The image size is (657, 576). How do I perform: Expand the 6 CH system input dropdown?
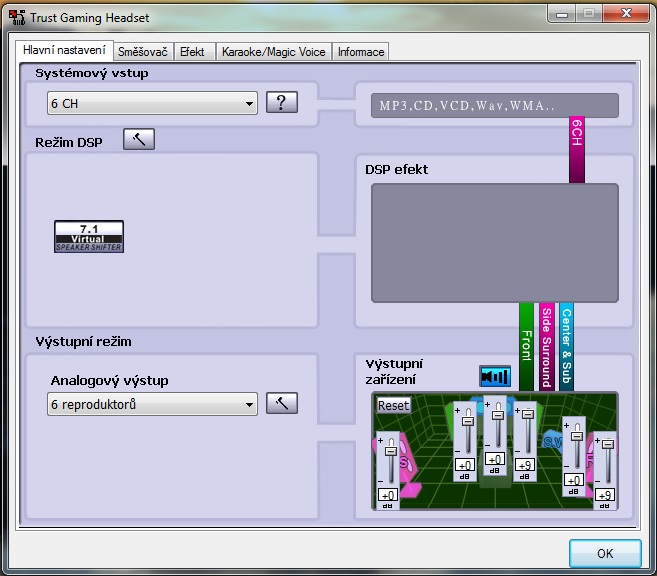pyautogui.click(x=152, y=103)
